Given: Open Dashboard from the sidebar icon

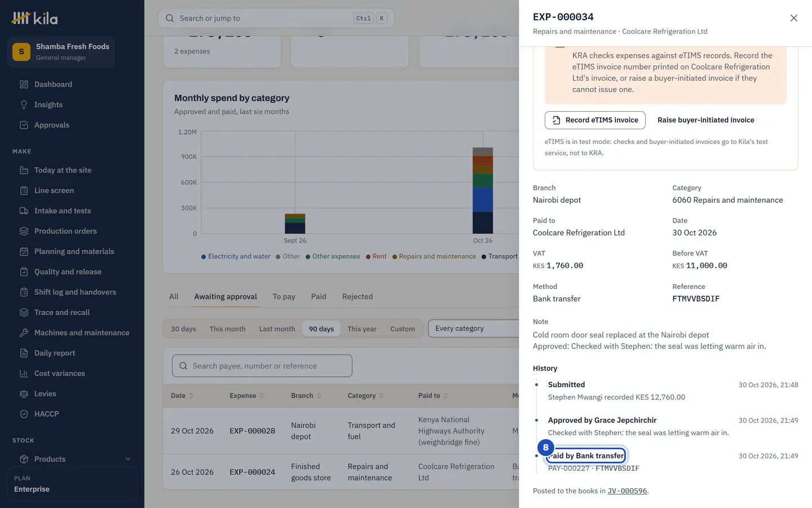Looking at the screenshot, I should tap(24, 85).
